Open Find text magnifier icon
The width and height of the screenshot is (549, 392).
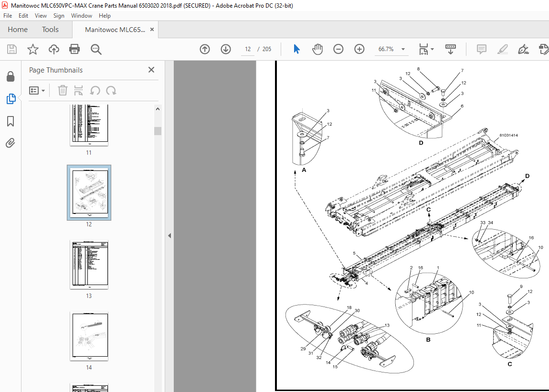click(x=96, y=49)
